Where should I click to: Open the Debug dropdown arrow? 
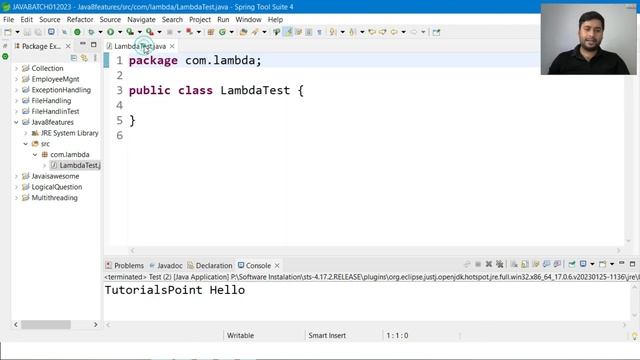click(100, 32)
